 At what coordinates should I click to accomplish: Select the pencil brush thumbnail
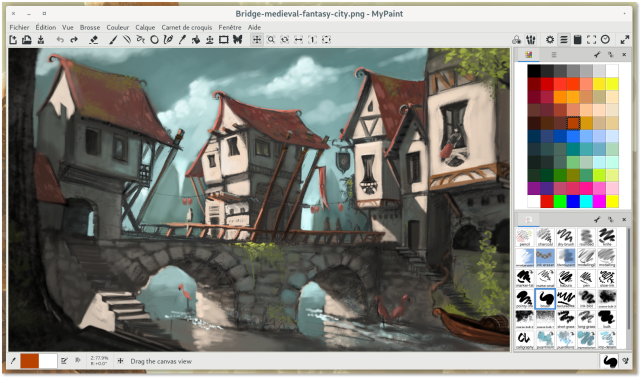click(524, 237)
